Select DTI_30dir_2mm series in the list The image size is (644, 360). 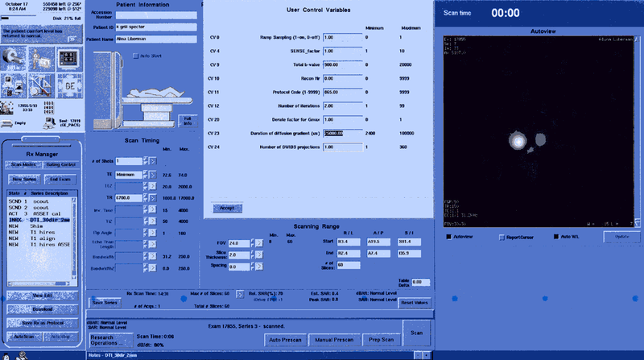(x=48, y=220)
